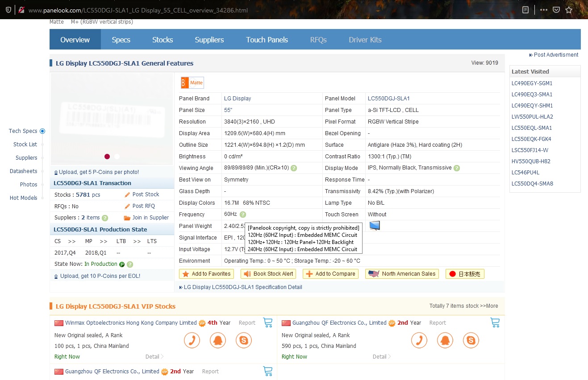Open 55" panel size link
This screenshot has width=588, height=380.
228,110
